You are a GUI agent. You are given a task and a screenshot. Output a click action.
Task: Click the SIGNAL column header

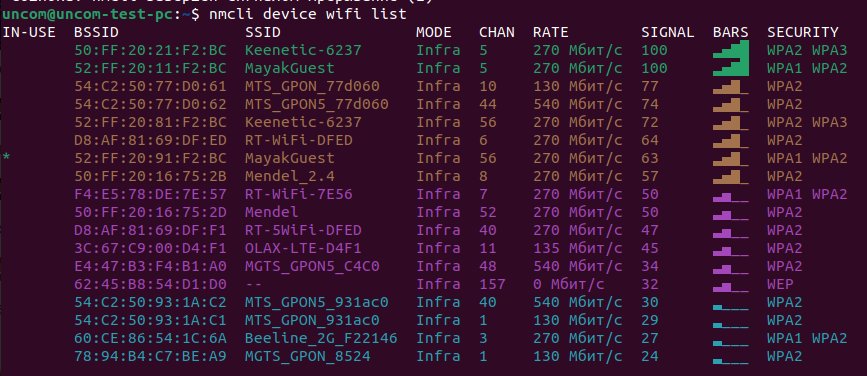tap(668, 32)
